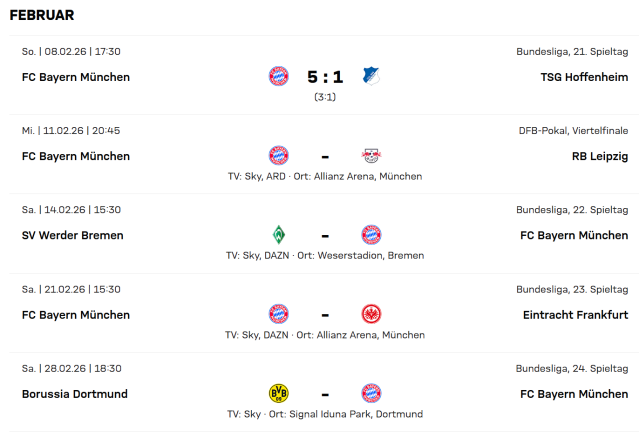Click the Bundesliga, 24. Spieltag label

[572, 368]
